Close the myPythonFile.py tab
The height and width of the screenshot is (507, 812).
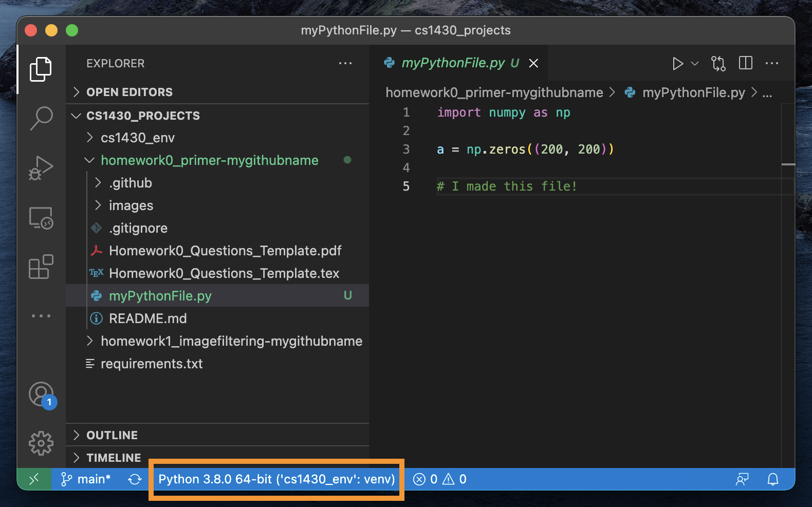click(533, 63)
